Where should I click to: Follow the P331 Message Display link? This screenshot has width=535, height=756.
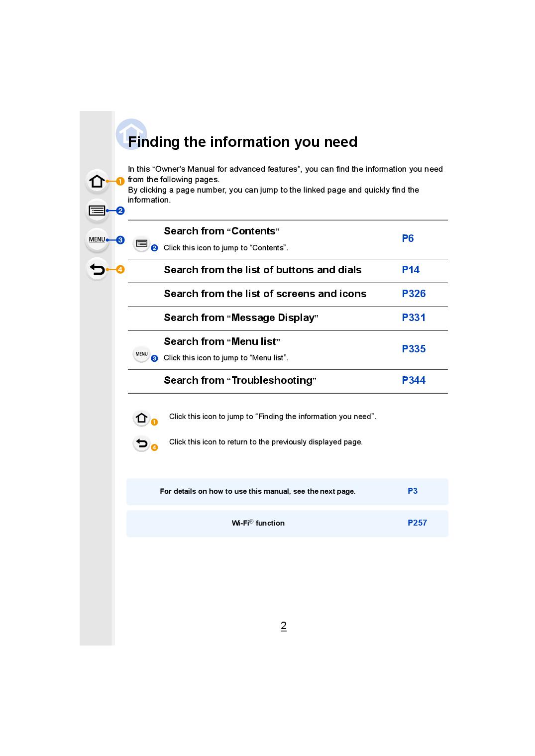click(414, 318)
